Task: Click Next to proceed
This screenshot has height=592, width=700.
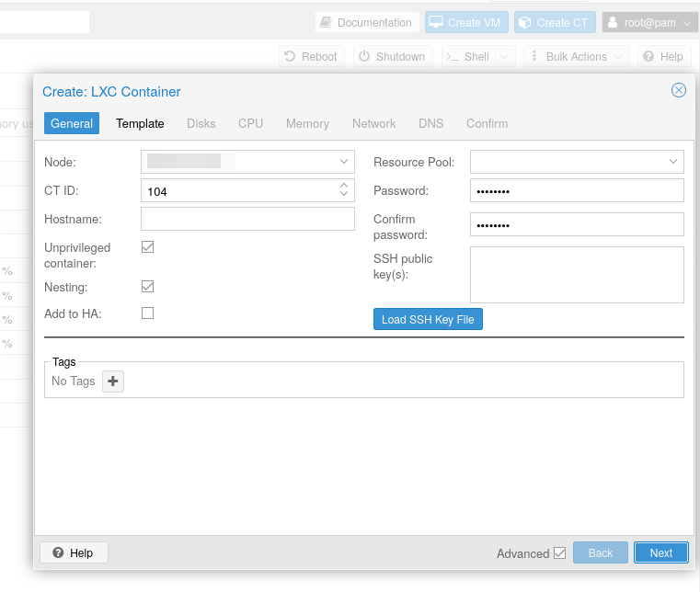Action: click(x=660, y=552)
